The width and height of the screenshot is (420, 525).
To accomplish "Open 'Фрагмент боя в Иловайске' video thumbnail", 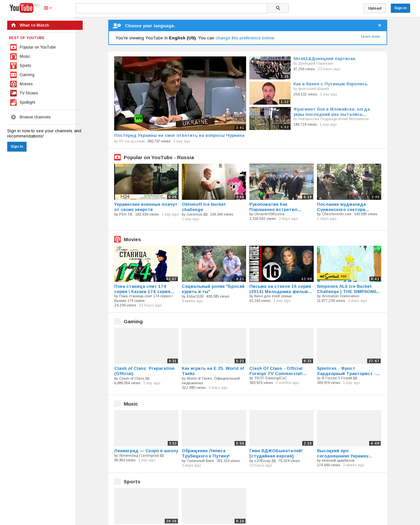I will coord(270,118).
